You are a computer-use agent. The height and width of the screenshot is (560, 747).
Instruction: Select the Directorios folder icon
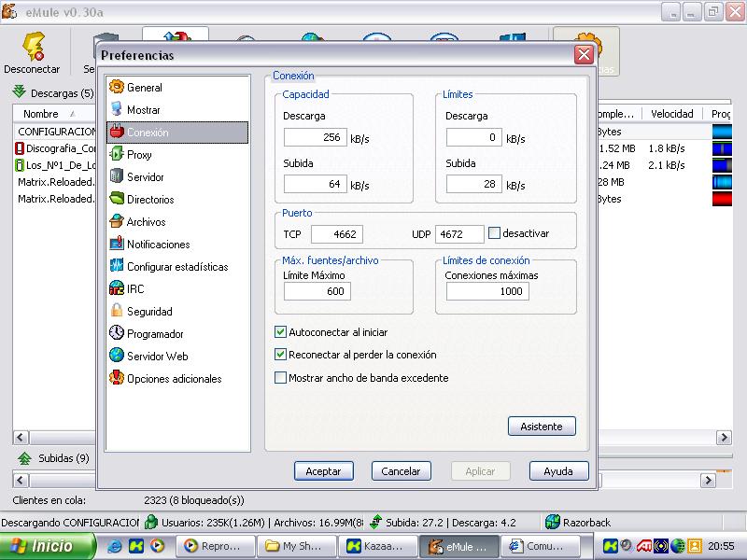(x=117, y=200)
